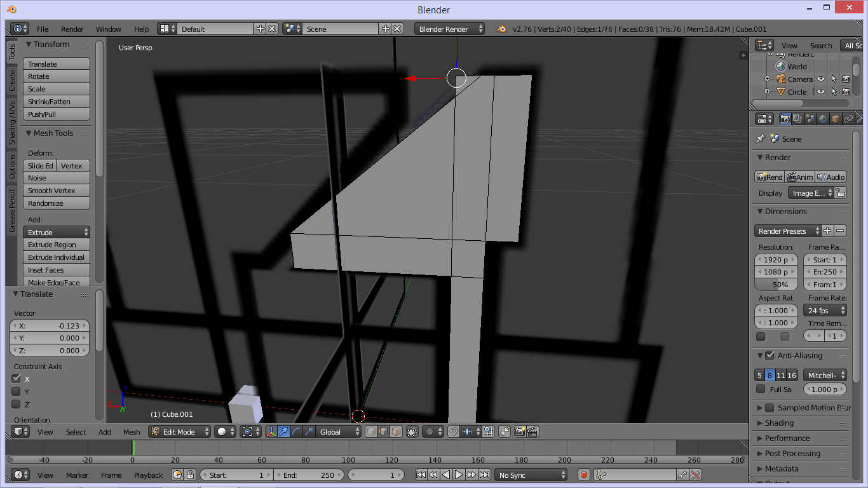Image resolution: width=868 pixels, height=488 pixels.
Task: Click the scene browse icon in header
Action: point(292,29)
